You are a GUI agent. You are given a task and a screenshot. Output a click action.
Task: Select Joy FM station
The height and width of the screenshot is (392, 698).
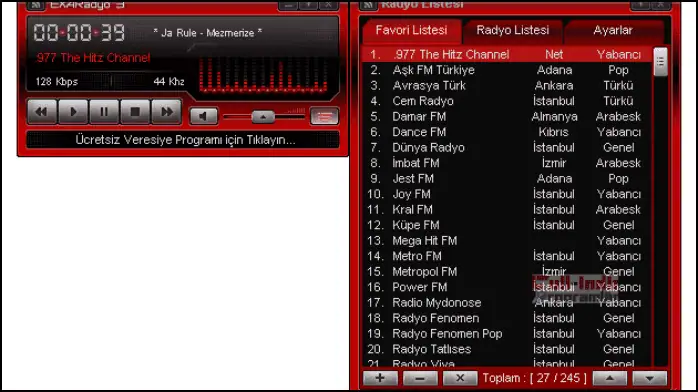pos(507,194)
